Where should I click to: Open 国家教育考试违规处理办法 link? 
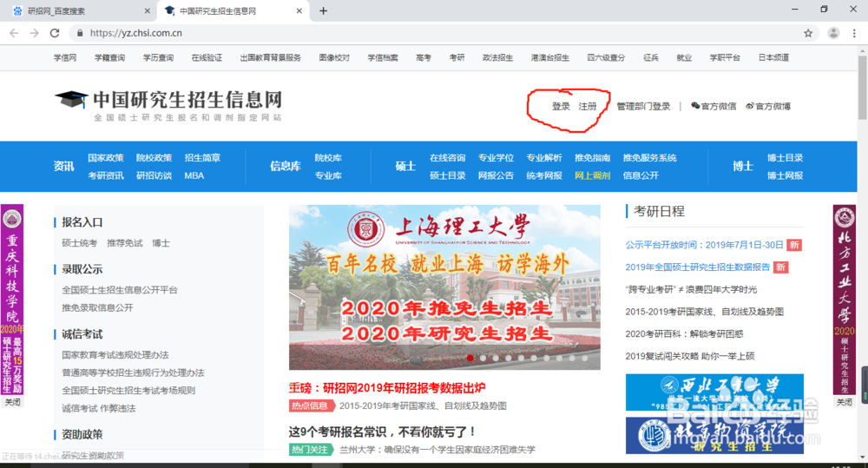(115, 354)
